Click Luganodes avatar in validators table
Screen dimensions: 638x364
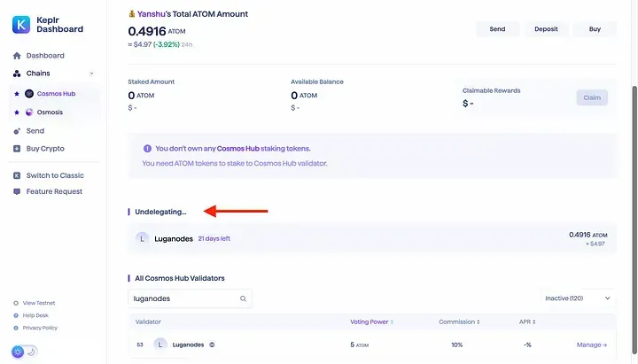coord(160,345)
